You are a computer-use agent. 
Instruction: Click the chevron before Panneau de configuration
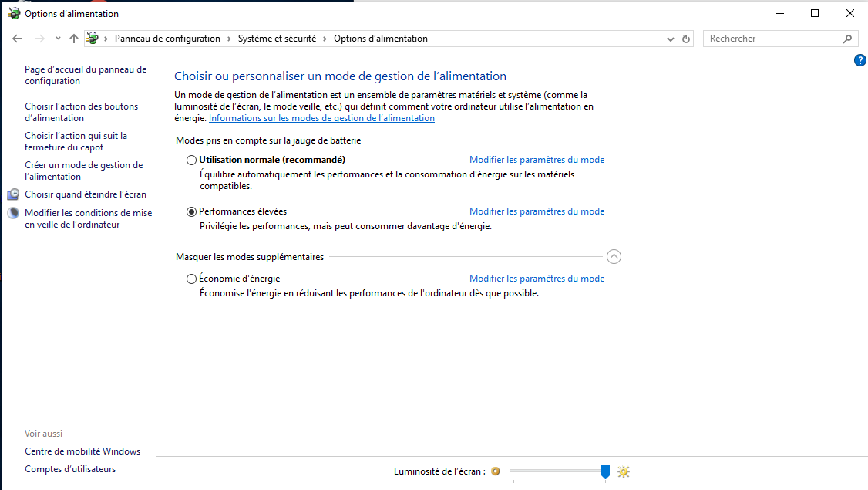[106, 39]
